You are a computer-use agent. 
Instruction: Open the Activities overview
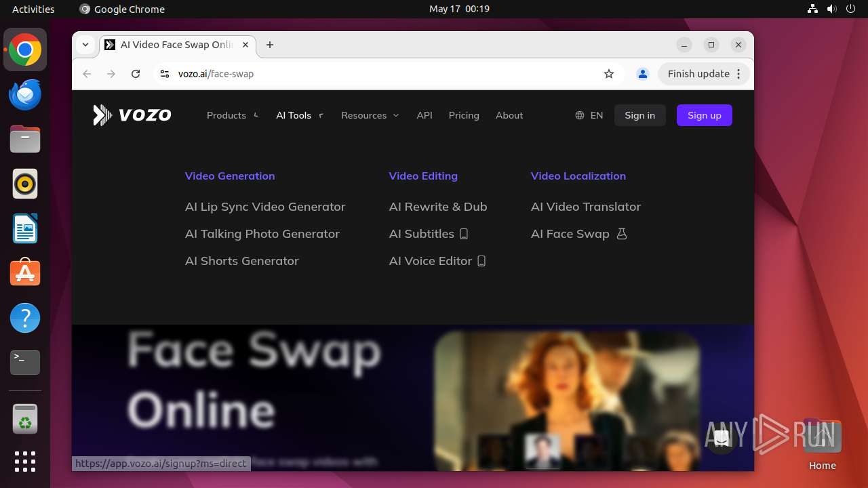33,9
